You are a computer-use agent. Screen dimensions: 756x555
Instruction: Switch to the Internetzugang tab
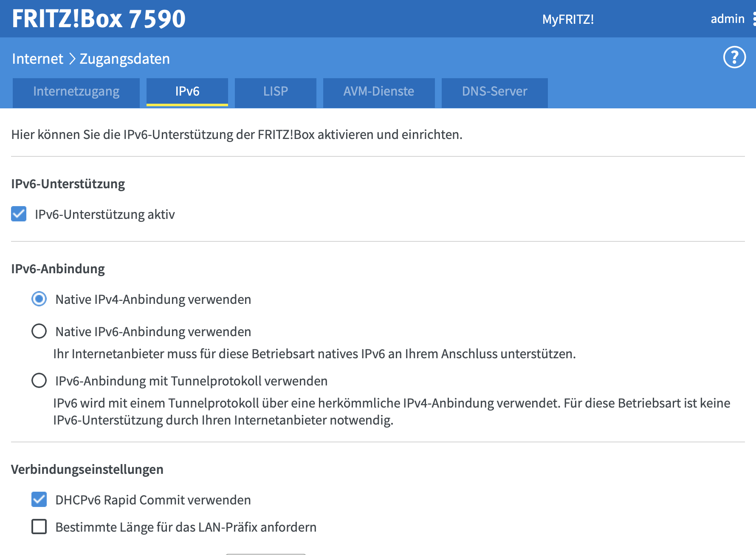point(76,92)
